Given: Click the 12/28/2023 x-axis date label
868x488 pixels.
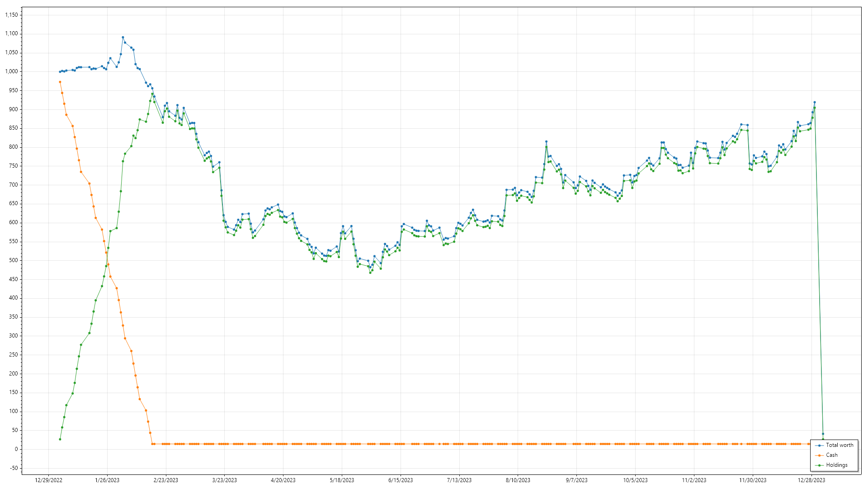Looking at the screenshot, I should pyautogui.click(x=811, y=480).
